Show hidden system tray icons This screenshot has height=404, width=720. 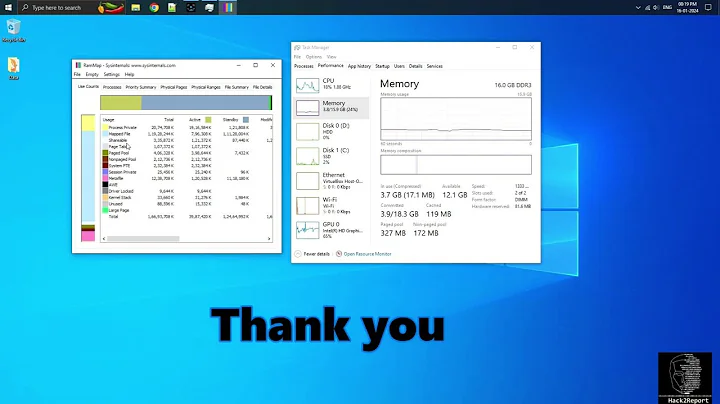[638, 7]
